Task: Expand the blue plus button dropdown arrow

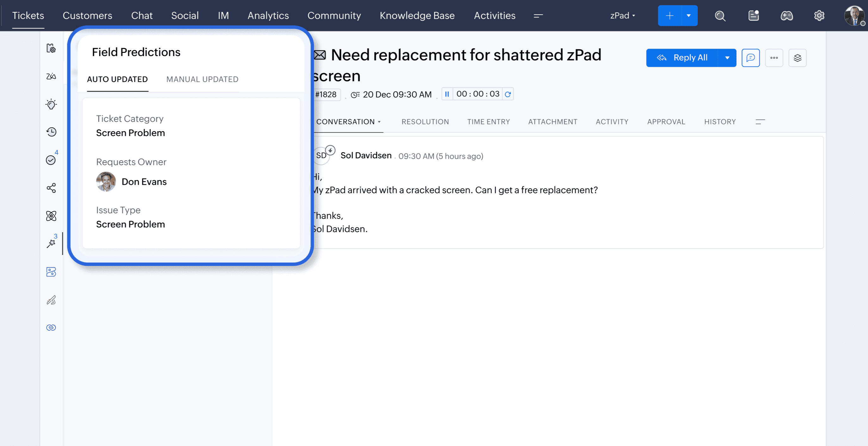Action: point(689,16)
